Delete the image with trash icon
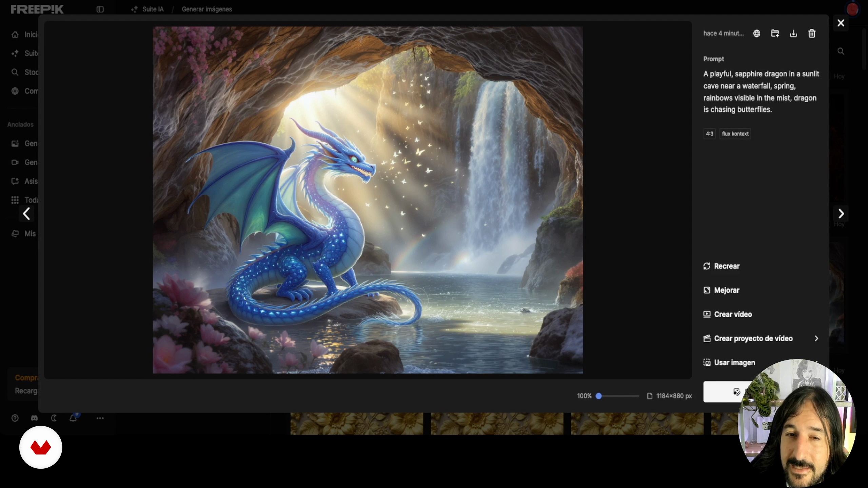 [812, 33]
